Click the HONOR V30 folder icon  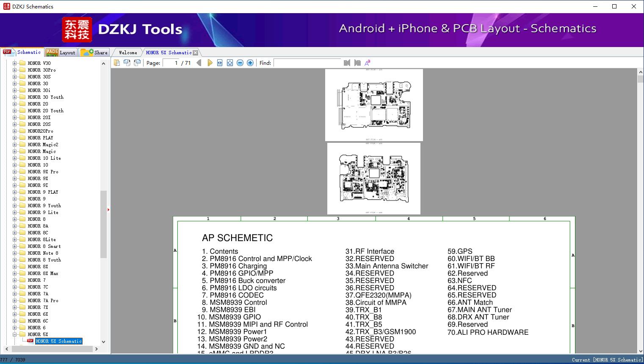coord(22,63)
